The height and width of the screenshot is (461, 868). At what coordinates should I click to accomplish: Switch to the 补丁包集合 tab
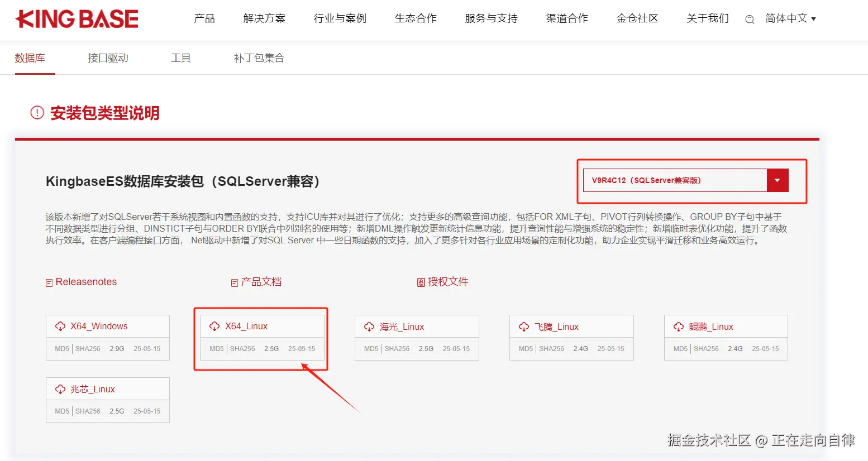point(259,58)
